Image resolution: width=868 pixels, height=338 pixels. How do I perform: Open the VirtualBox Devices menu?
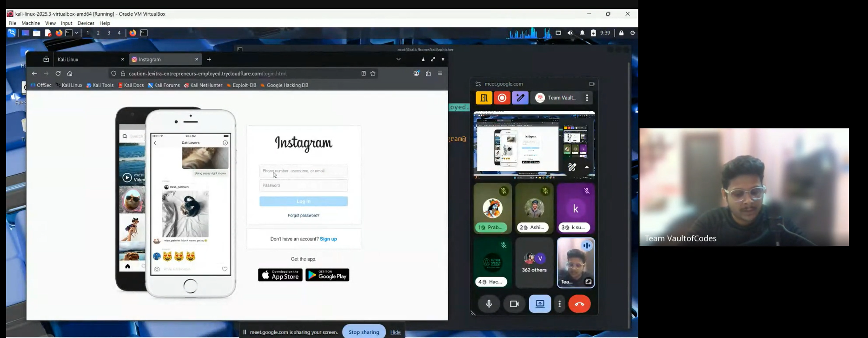click(x=86, y=23)
